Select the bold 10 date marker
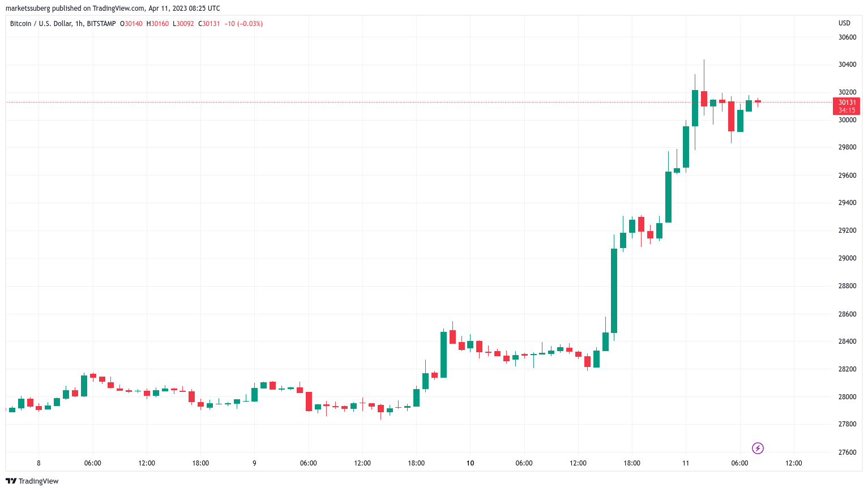This screenshot has width=868, height=491. [x=470, y=463]
